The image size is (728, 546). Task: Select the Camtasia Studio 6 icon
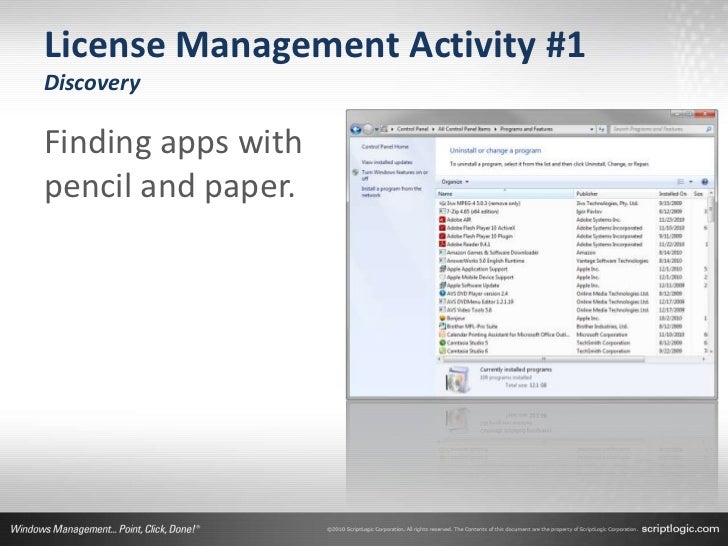pyautogui.click(x=442, y=351)
